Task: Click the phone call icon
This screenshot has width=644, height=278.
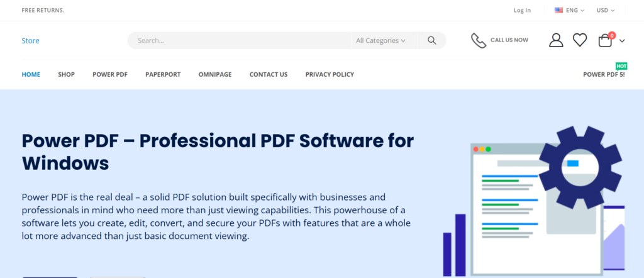Action: 479,40
